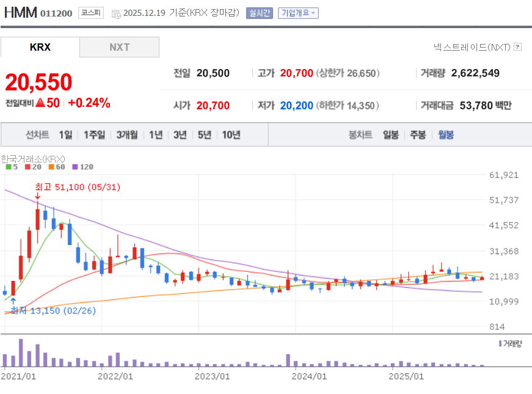Click the stock code 011200

click(56, 13)
